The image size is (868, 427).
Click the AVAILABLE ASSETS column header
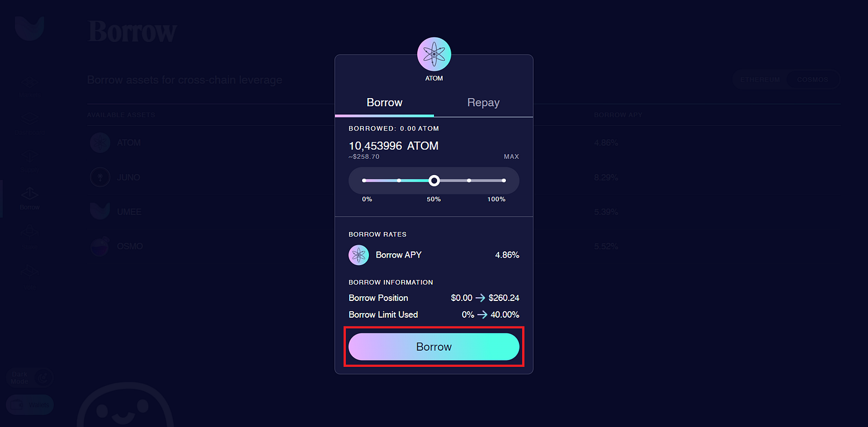(x=121, y=115)
